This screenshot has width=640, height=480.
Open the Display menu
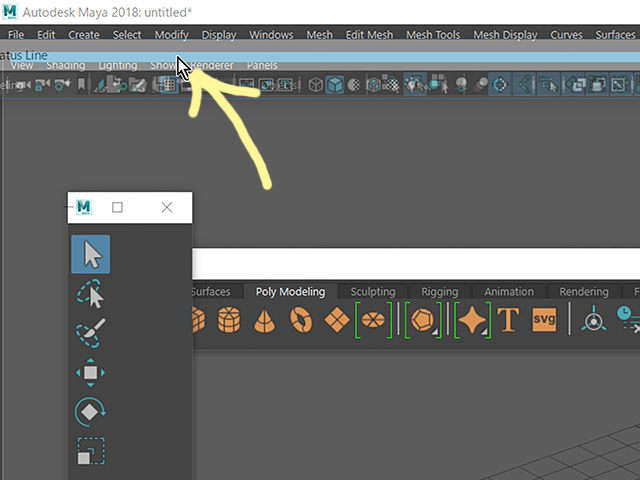click(x=219, y=35)
